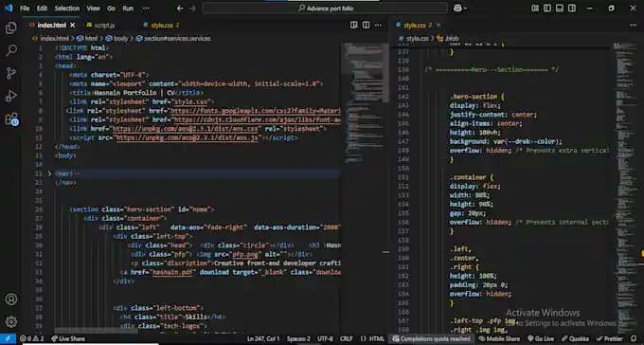The width and height of the screenshot is (644, 345).
Task: Start Live Share from status bar
Action: click(x=68, y=338)
